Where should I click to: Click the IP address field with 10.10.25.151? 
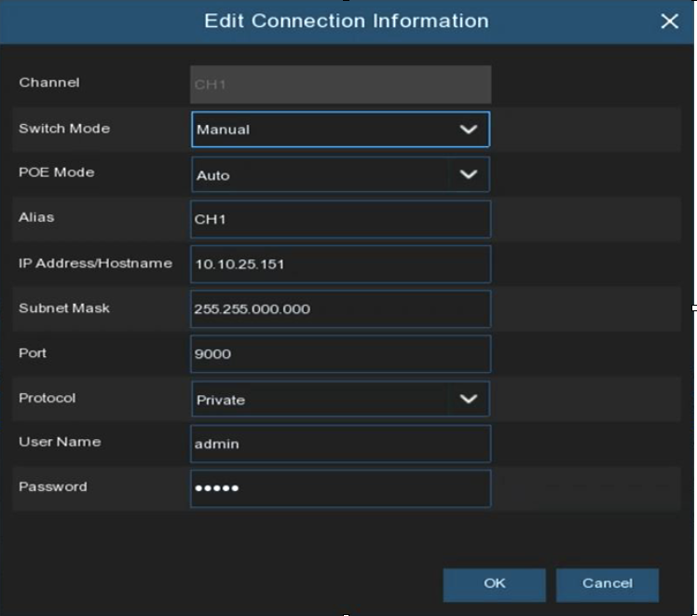pyautogui.click(x=340, y=265)
